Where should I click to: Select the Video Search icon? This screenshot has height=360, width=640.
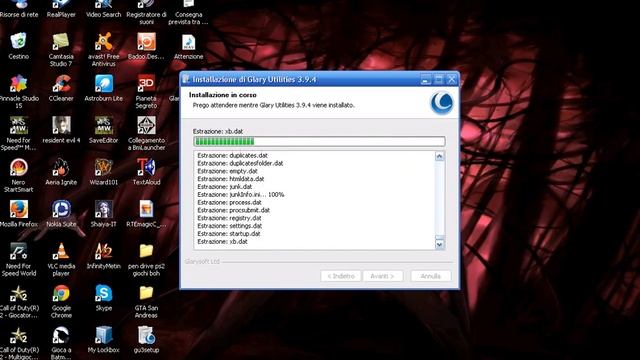pos(104,5)
